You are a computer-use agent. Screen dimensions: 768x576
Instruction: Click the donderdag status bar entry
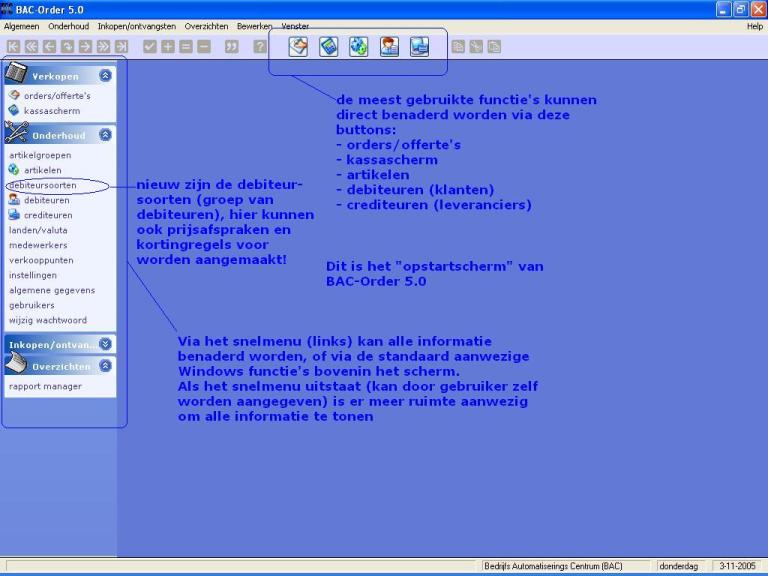coord(678,566)
